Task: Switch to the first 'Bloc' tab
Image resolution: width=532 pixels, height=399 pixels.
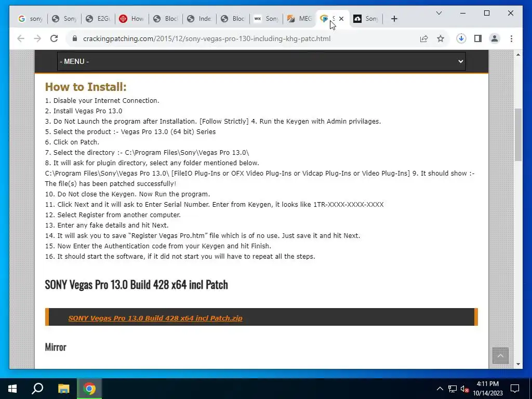Action: click(166, 19)
